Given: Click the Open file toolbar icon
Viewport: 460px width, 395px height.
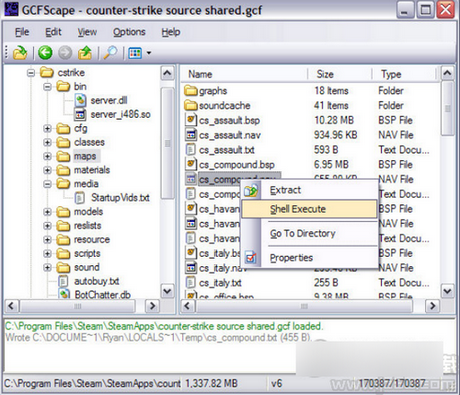Looking at the screenshot, I should pos(20,53).
